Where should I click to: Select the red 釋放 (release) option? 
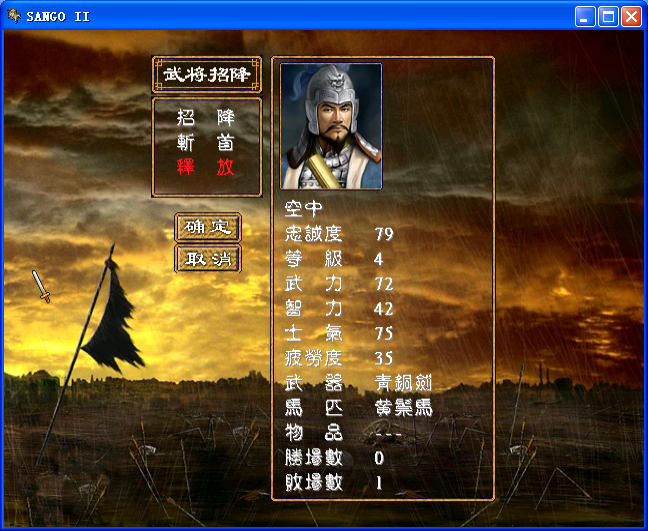click(x=206, y=167)
